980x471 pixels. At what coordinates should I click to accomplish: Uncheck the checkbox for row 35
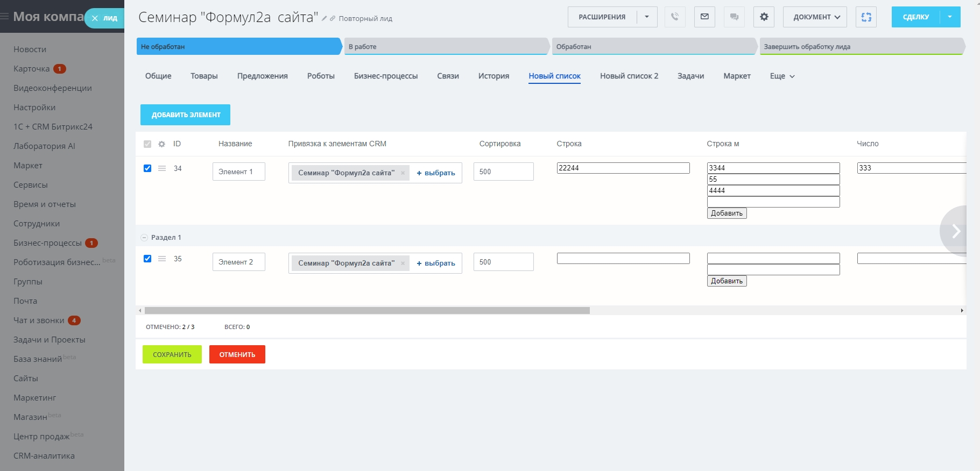pos(147,259)
